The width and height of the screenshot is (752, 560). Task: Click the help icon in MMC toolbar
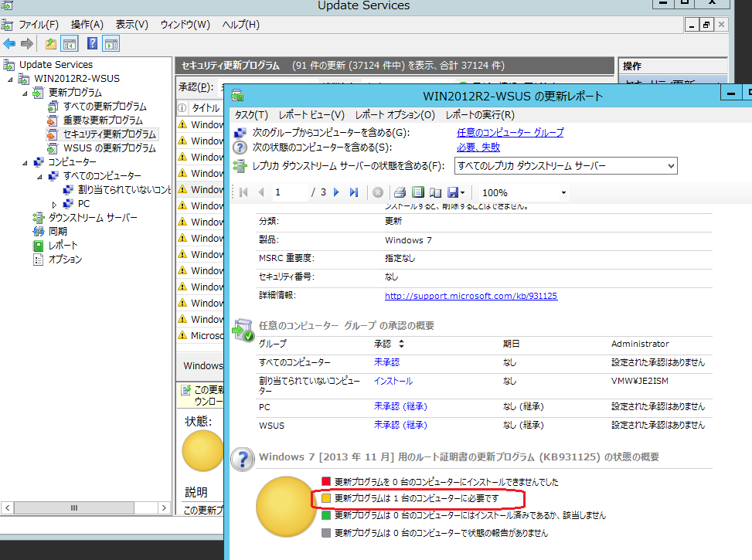pos(93,44)
